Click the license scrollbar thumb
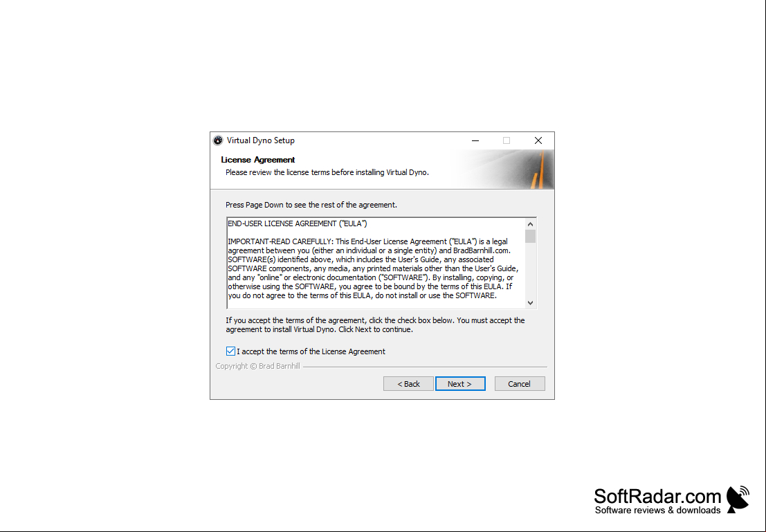Image resolution: width=766 pixels, height=532 pixels. (530, 237)
